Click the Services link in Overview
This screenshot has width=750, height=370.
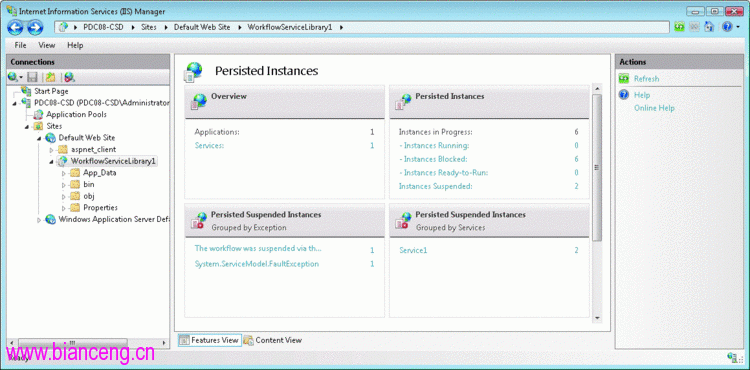pos(209,146)
